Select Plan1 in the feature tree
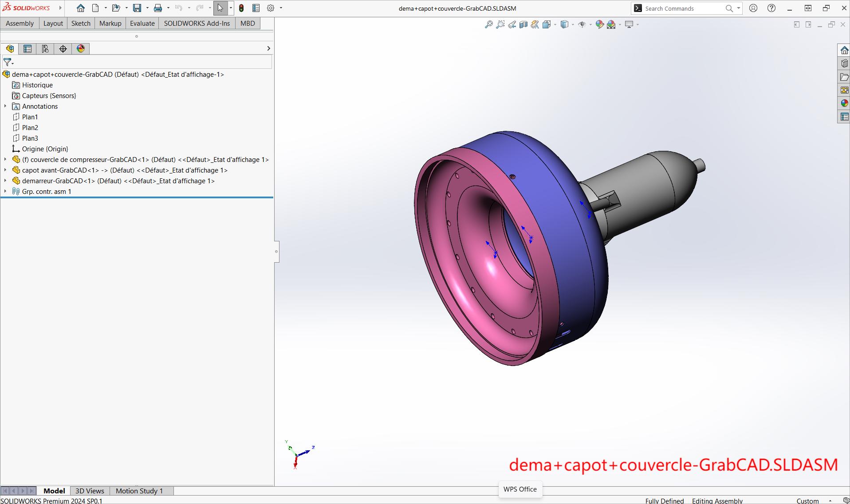 30,117
